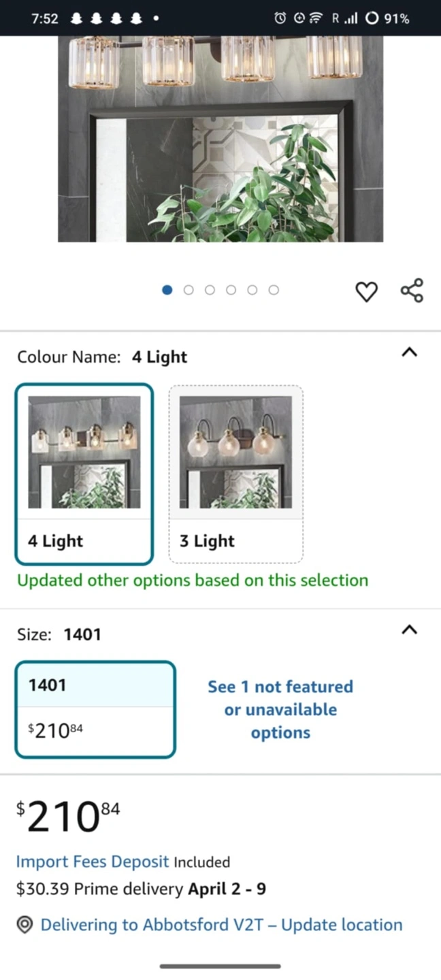The image size is (441, 980).
Task: Tap the Wi-Fi status icon
Action: pyautogui.click(x=316, y=18)
